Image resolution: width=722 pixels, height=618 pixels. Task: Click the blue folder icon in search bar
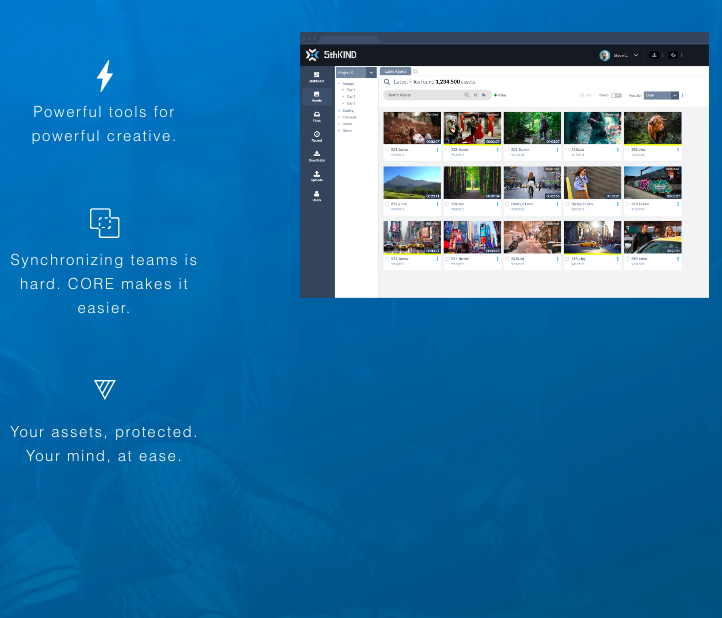(x=484, y=95)
